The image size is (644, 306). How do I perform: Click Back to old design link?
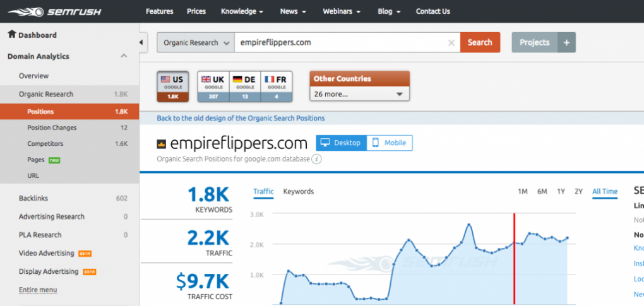tap(241, 118)
